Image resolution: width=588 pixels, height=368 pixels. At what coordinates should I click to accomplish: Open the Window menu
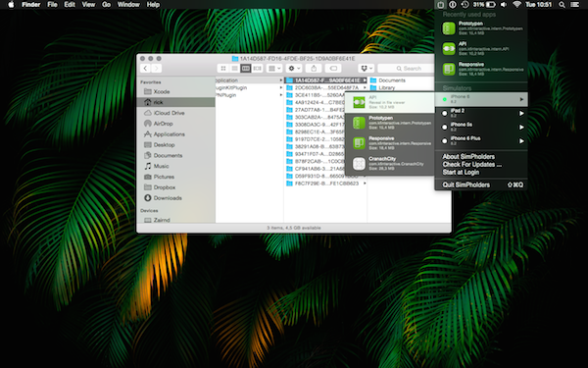point(128,5)
